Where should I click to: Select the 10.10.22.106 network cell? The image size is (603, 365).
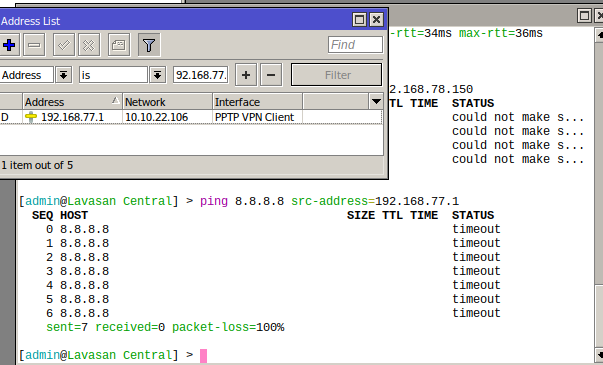[157, 117]
